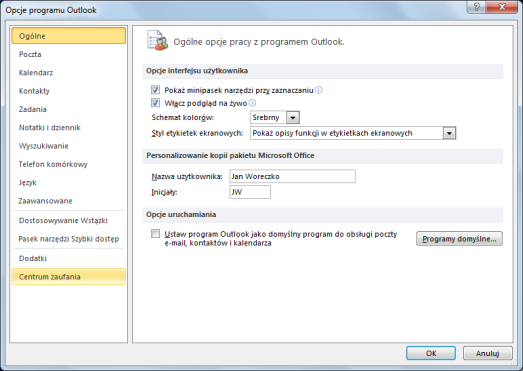Select Pasek narzędzi Szybki dostęp category

pyautogui.click(x=68, y=239)
